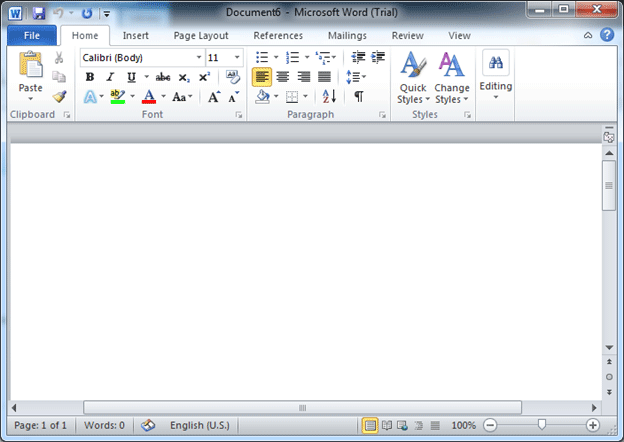Screen dimensions: 624x442
Task: Minimize the ribbon with the caret icon
Action: (x=588, y=35)
